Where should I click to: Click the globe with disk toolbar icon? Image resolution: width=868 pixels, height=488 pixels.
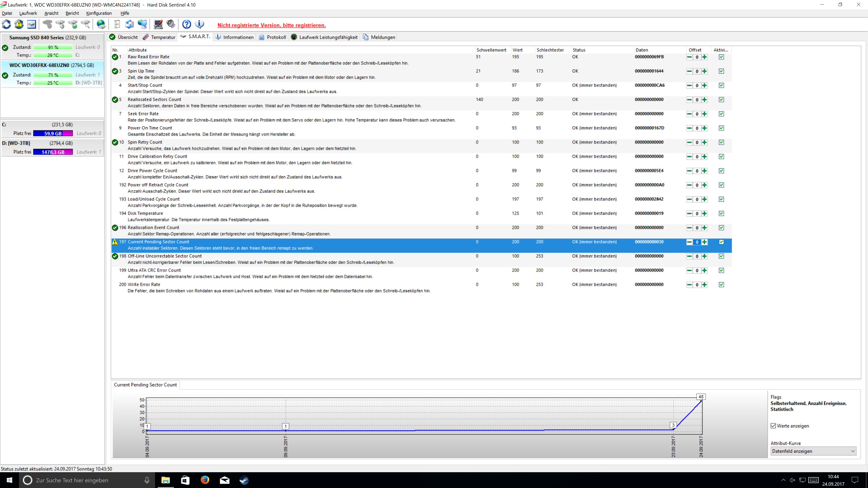101,24
